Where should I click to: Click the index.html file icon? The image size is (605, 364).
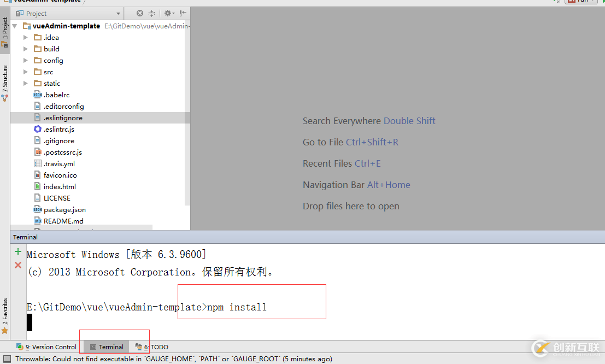37,186
